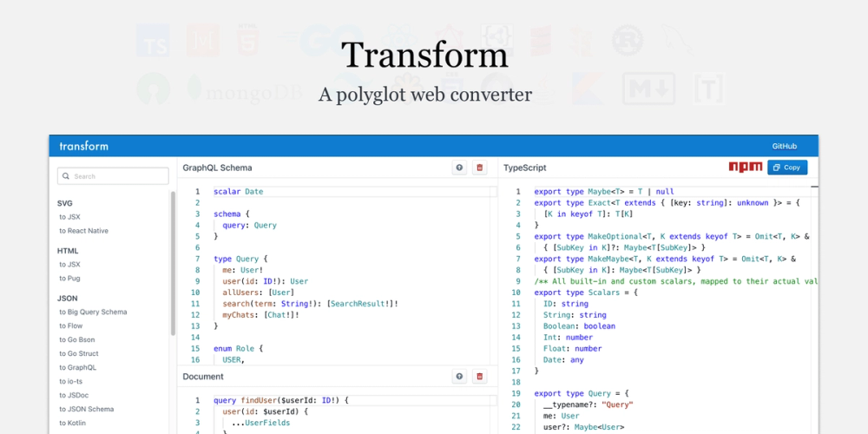Viewport: 868px width, 434px height.
Task: Focus the sidebar Search field
Action: pyautogui.click(x=113, y=176)
